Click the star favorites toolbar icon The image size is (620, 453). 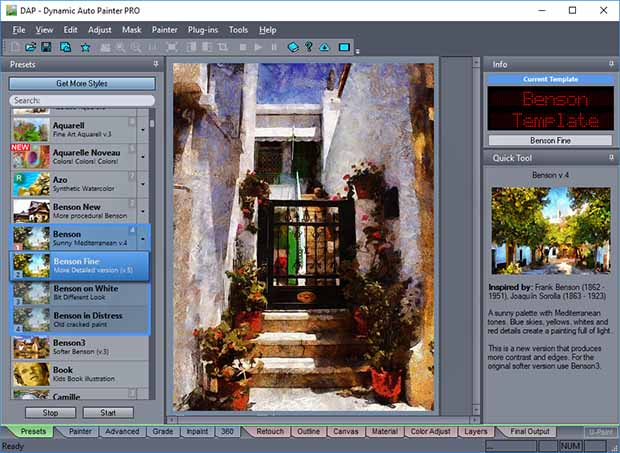point(85,47)
